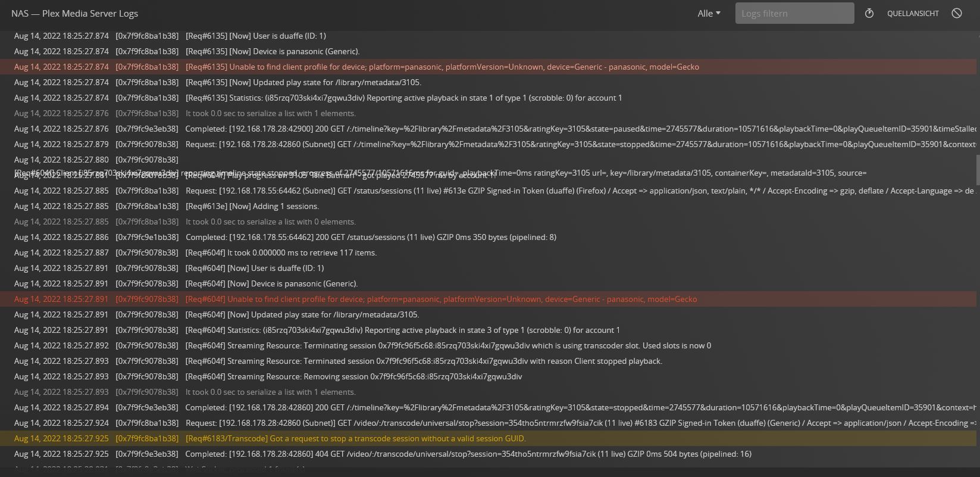Select 'Request' timeline state=stopped row
The image size is (980, 477).
488,144
